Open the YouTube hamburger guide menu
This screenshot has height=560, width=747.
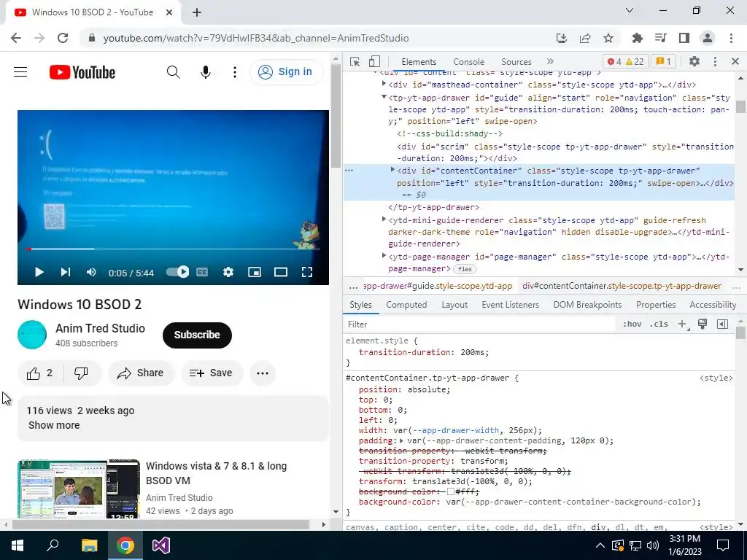(x=20, y=72)
